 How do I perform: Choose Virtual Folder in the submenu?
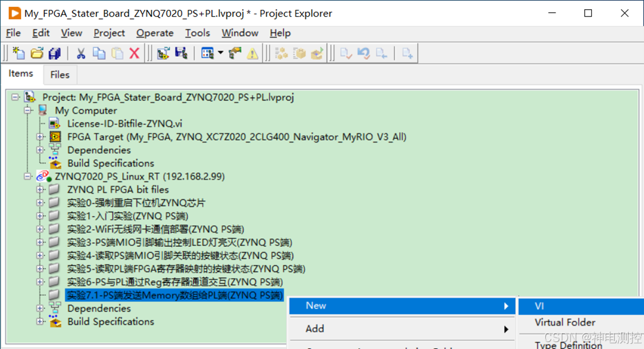581,323
